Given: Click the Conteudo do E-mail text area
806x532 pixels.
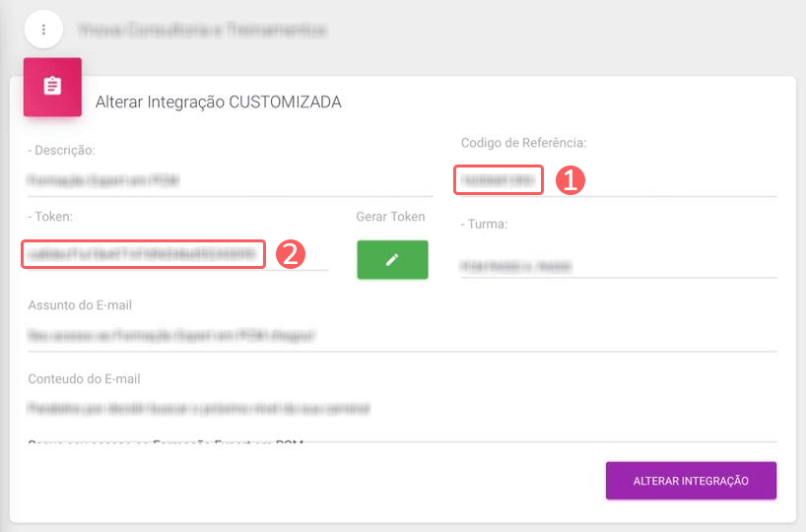Looking at the screenshot, I should pyautogui.click(x=402, y=408).
